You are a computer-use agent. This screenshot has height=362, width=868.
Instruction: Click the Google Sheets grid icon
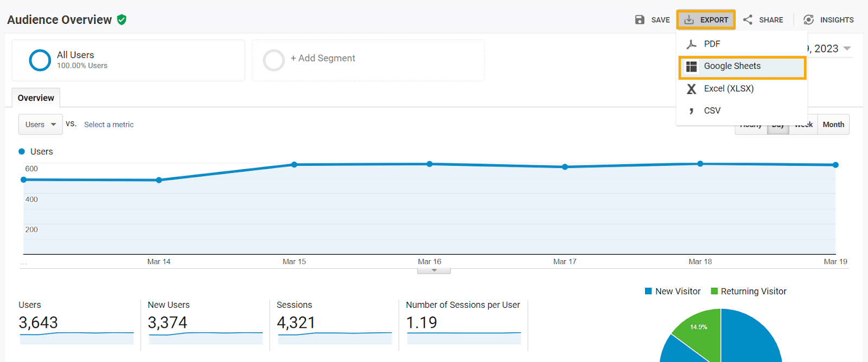(x=691, y=66)
